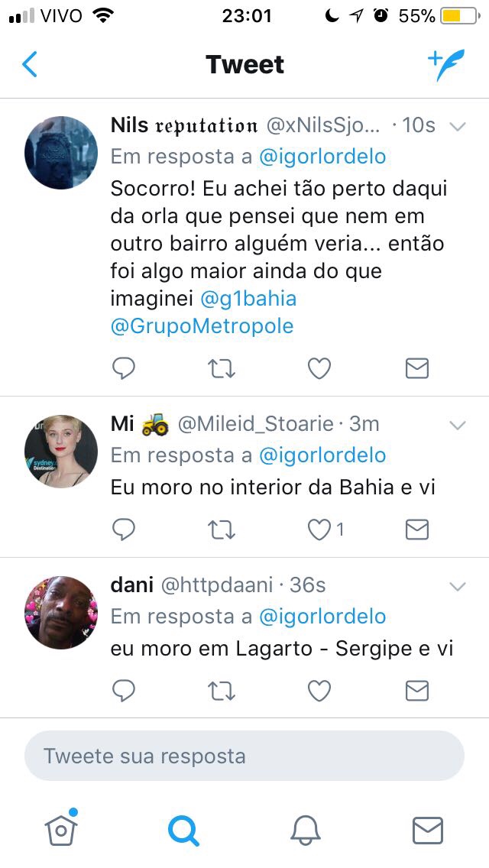Open the Home tab in bottom bar
Viewport: 489px width, 868px height.
coord(61,828)
